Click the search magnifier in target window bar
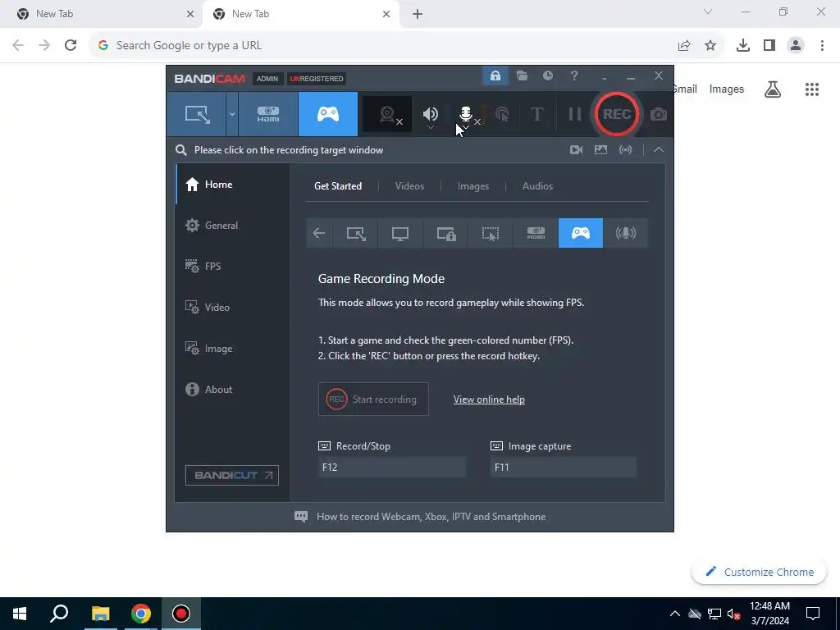840x630 pixels. pyautogui.click(x=181, y=150)
